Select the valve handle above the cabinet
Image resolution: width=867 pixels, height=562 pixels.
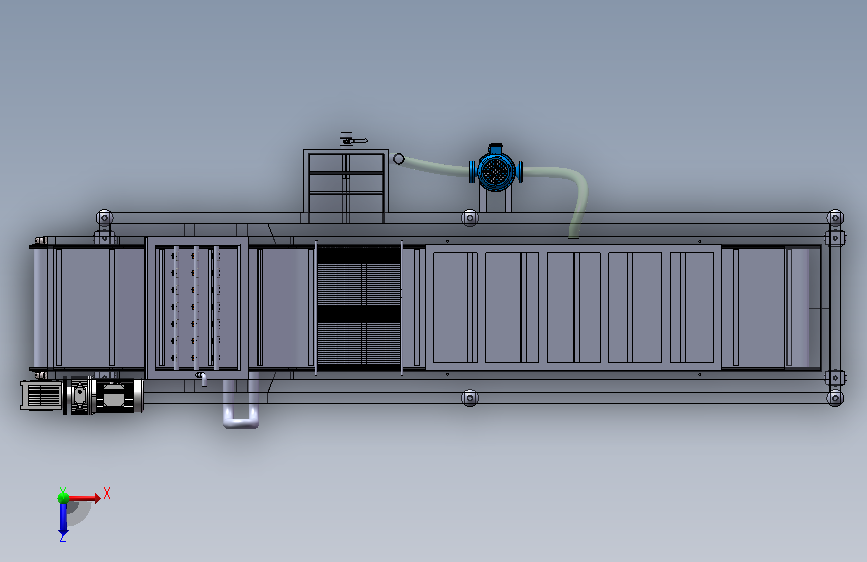353,140
